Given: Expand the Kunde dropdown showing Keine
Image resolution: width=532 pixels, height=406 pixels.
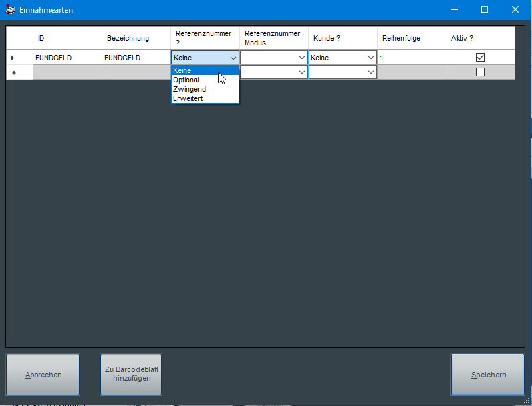Looking at the screenshot, I should point(370,58).
